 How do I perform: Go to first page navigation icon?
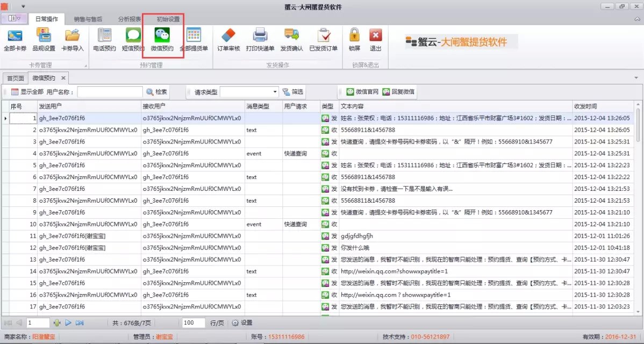8,323
